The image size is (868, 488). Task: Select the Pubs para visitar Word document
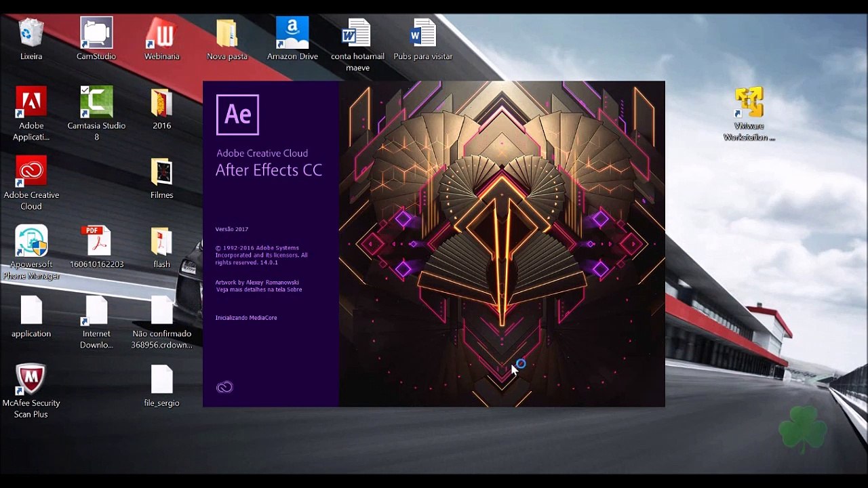tap(423, 39)
